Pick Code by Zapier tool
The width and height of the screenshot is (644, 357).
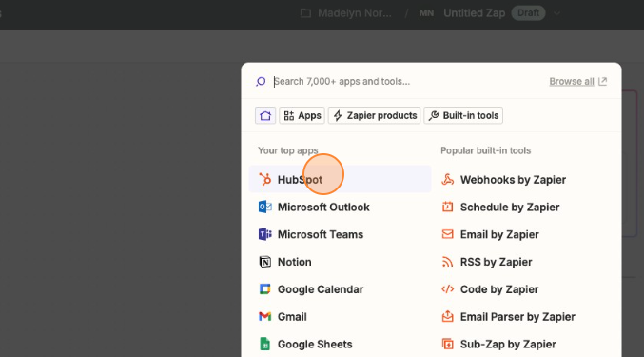(x=522, y=289)
